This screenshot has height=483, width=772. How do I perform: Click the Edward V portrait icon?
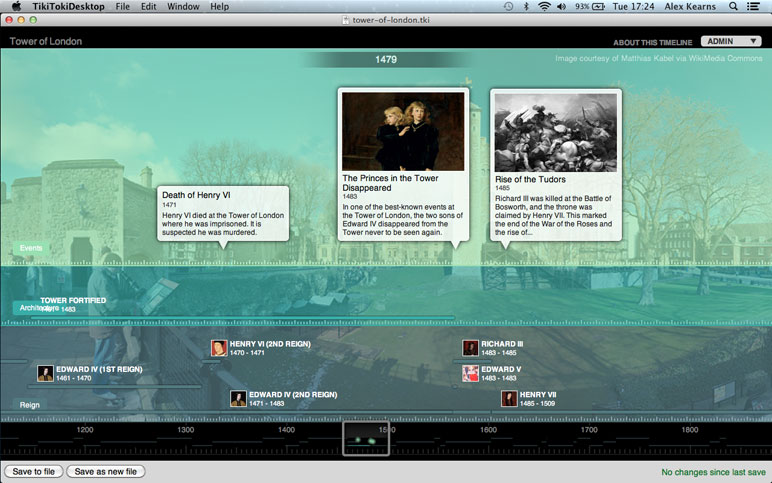tap(470, 373)
